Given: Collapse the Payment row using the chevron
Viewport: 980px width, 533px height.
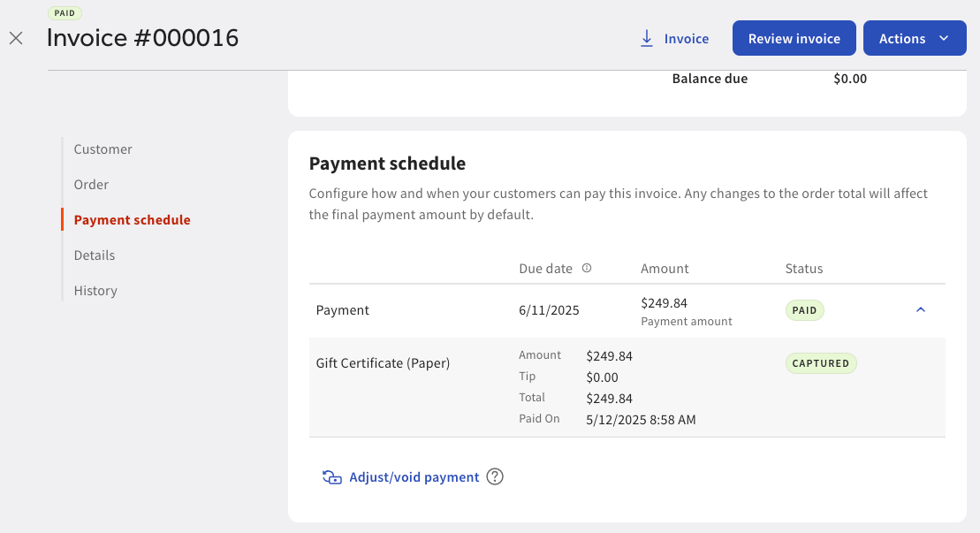Looking at the screenshot, I should (x=921, y=310).
